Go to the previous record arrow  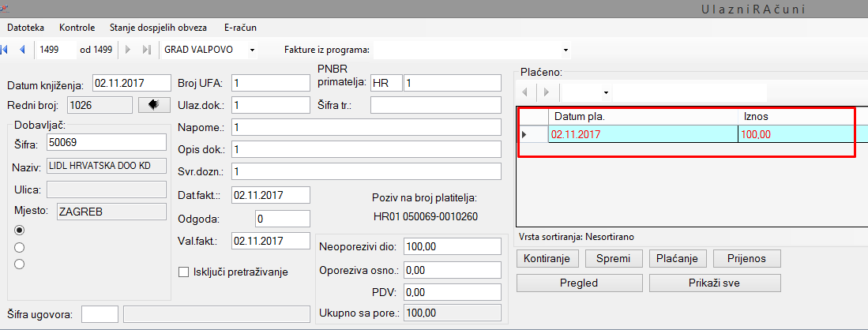click(x=22, y=50)
